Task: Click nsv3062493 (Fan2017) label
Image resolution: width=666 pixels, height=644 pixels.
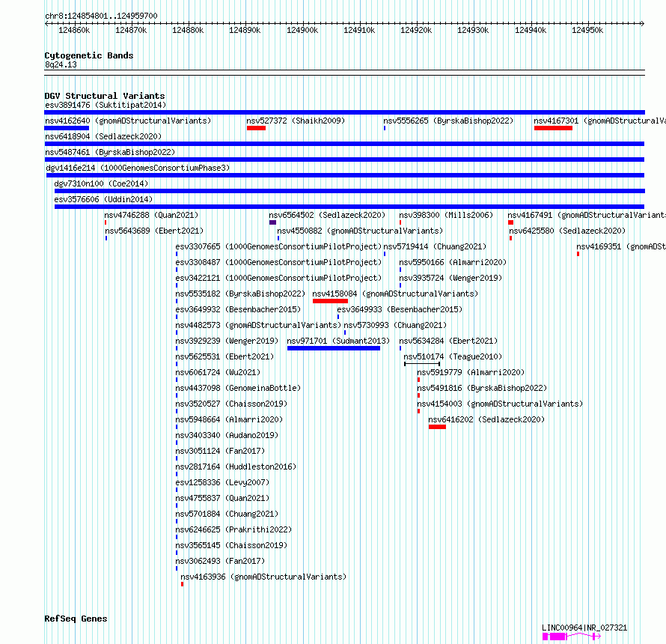Action: [x=221, y=561]
